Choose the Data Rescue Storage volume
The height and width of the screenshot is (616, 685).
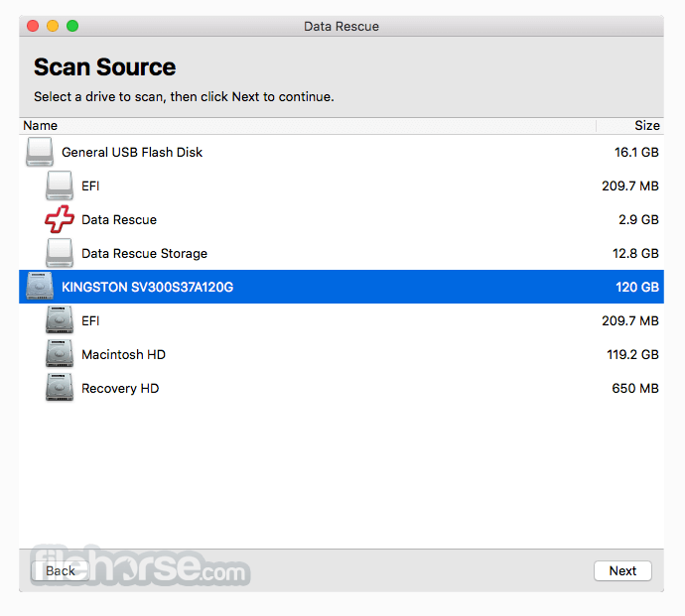(144, 253)
